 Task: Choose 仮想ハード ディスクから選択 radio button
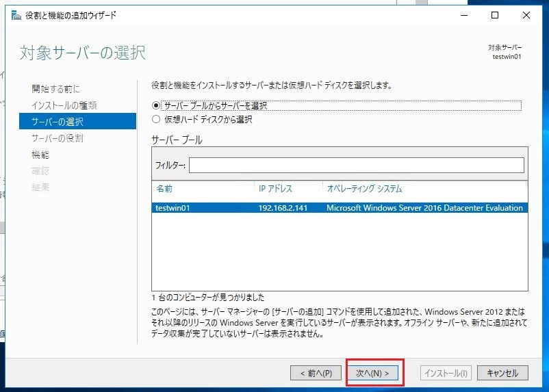point(156,119)
